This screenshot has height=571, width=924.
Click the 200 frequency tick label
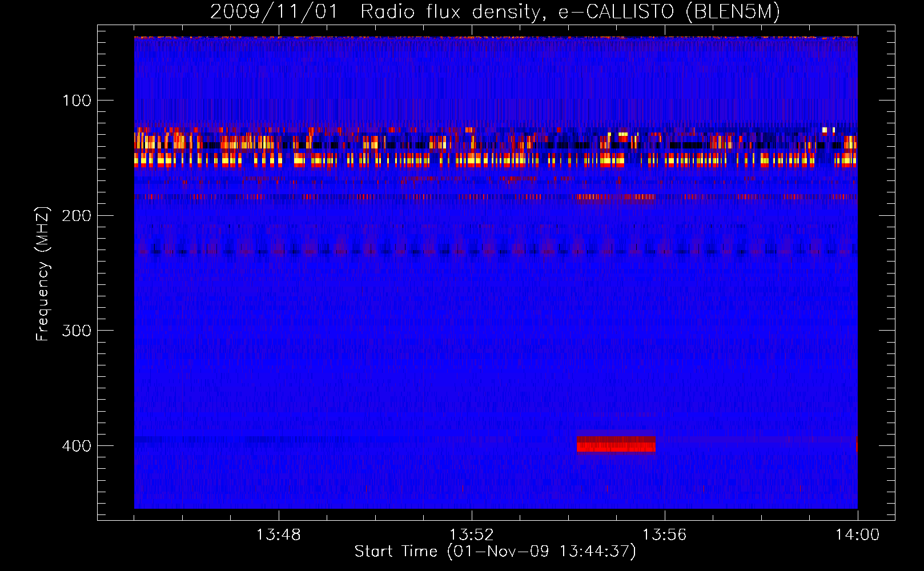point(77,216)
